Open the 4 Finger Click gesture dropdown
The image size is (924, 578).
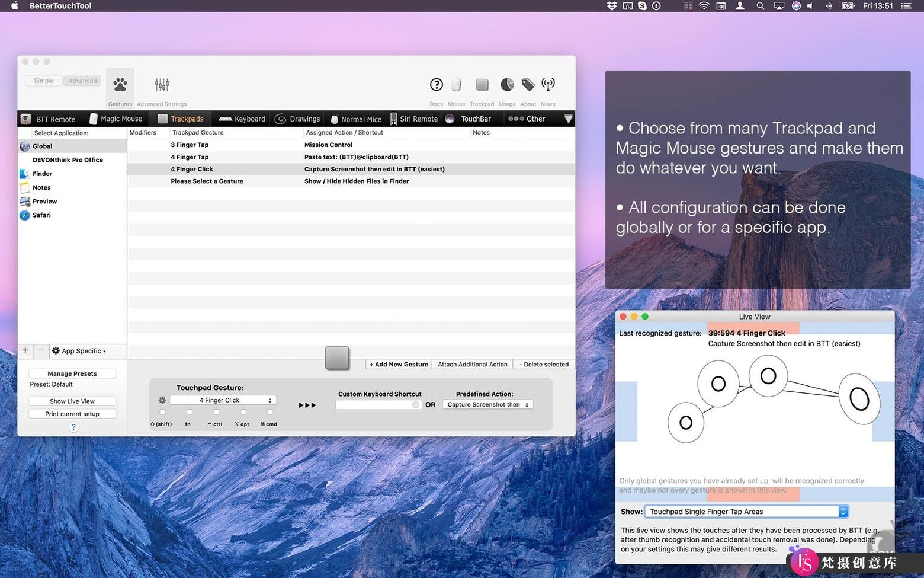(x=223, y=400)
